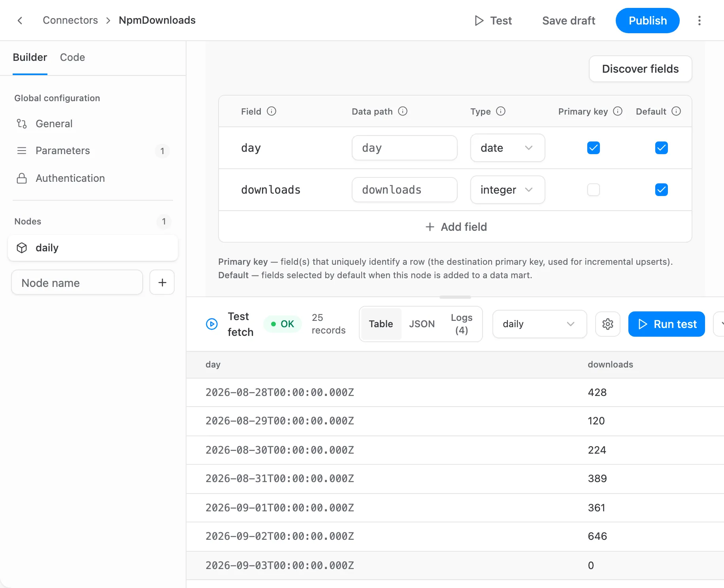
Task: Click the info icon beside Type header
Action: coord(501,111)
